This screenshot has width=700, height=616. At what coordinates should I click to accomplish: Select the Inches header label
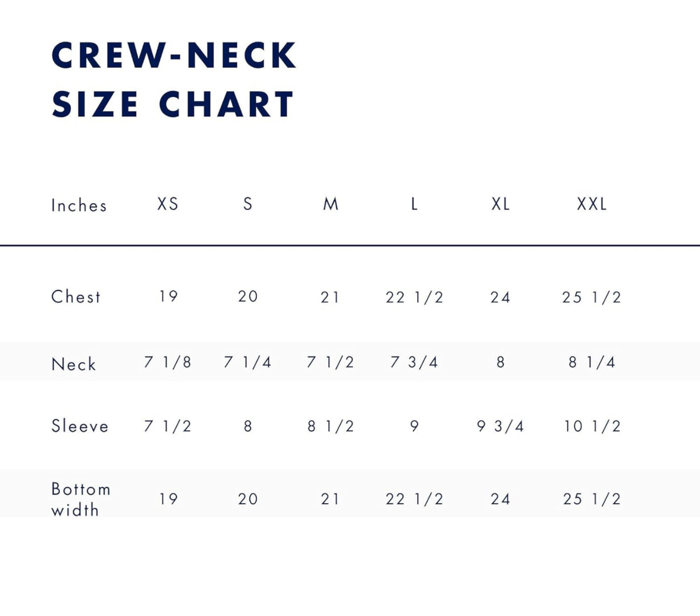tap(79, 206)
